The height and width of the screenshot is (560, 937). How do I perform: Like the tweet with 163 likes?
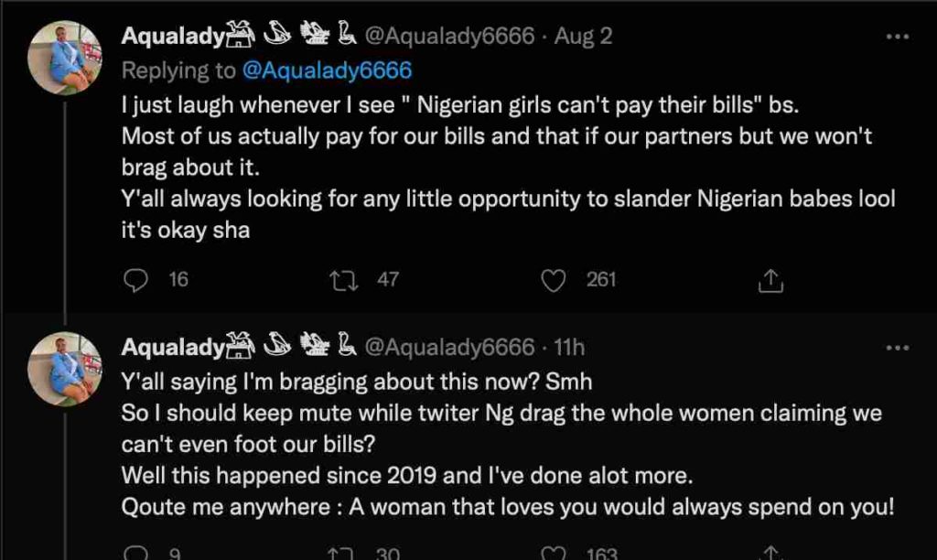pyautogui.click(x=554, y=552)
